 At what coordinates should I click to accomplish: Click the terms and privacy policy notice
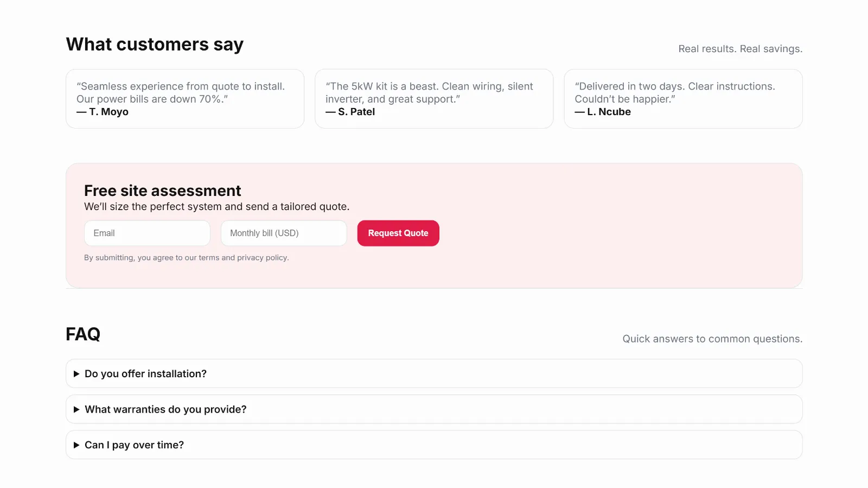[x=186, y=258]
